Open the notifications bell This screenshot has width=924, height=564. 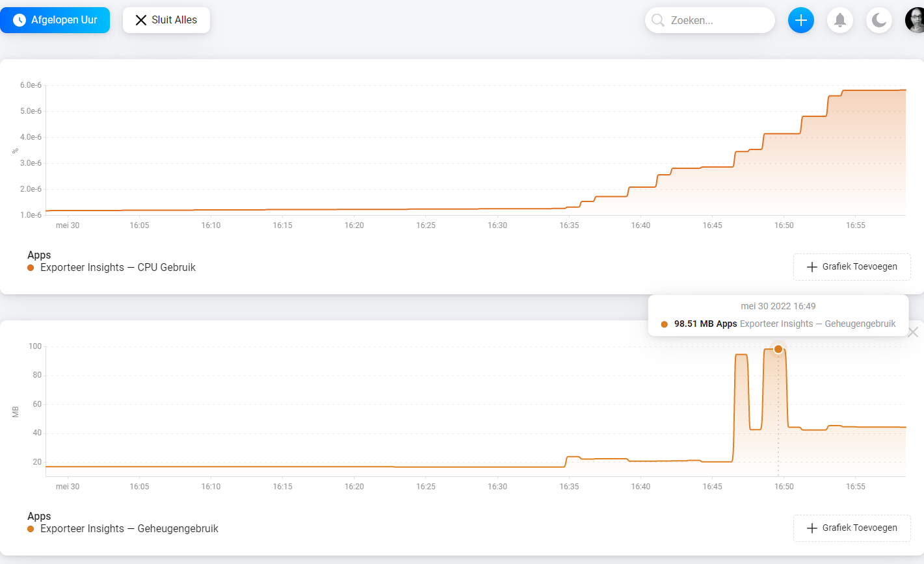point(840,20)
